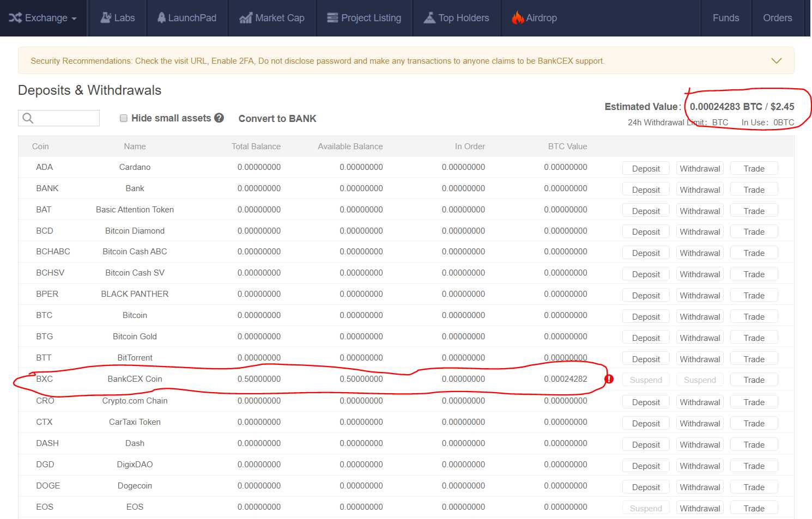Focus the coin search input field

point(65,118)
